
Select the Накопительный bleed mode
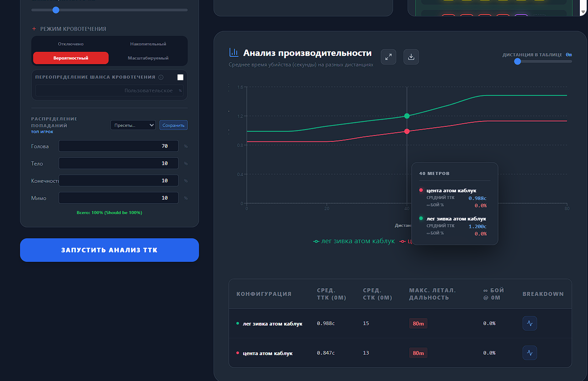[x=148, y=44]
